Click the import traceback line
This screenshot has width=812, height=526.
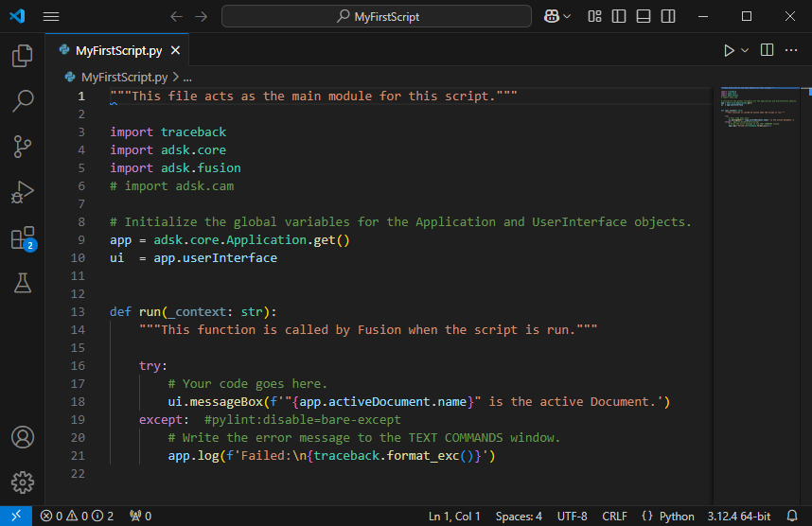[168, 132]
